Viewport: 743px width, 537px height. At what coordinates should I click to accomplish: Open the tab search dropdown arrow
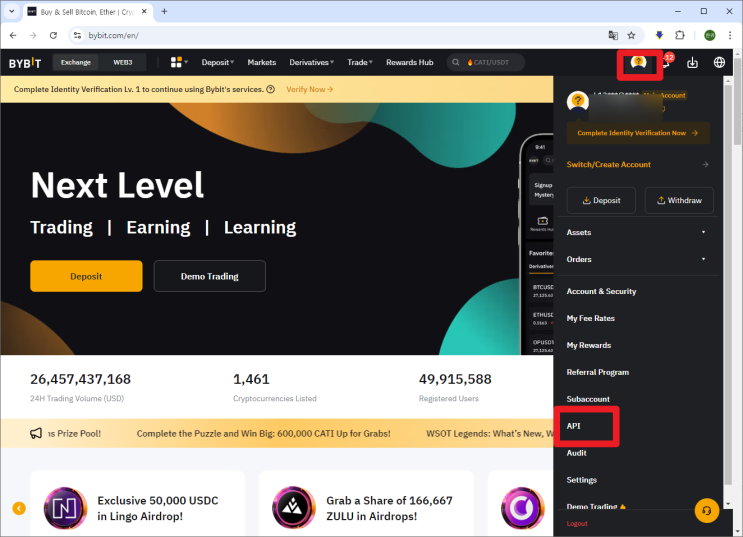(x=11, y=11)
